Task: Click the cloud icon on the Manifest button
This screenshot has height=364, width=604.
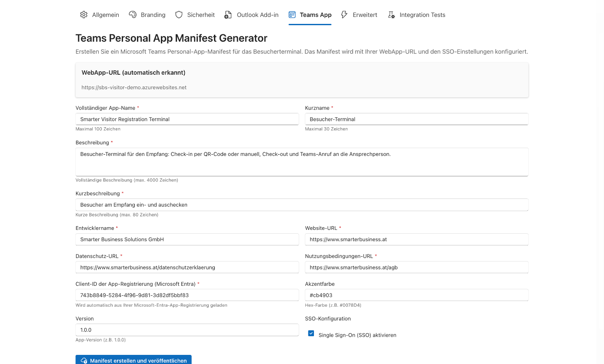Action: click(84, 361)
